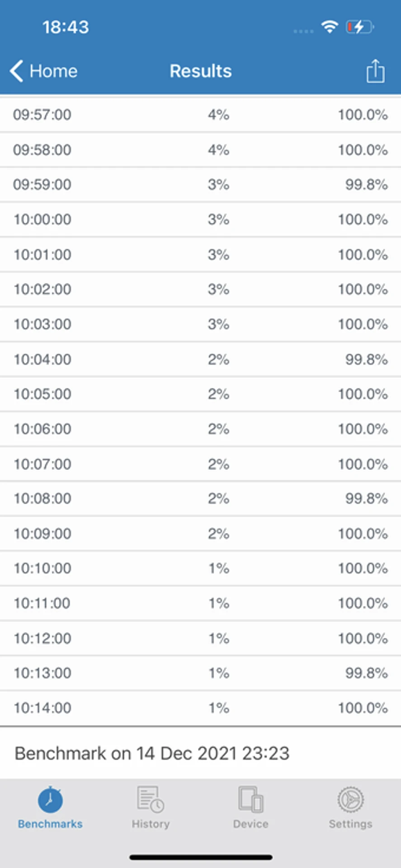
Task: Select the last 10:14:00 row
Action: pyautogui.click(x=200, y=708)
